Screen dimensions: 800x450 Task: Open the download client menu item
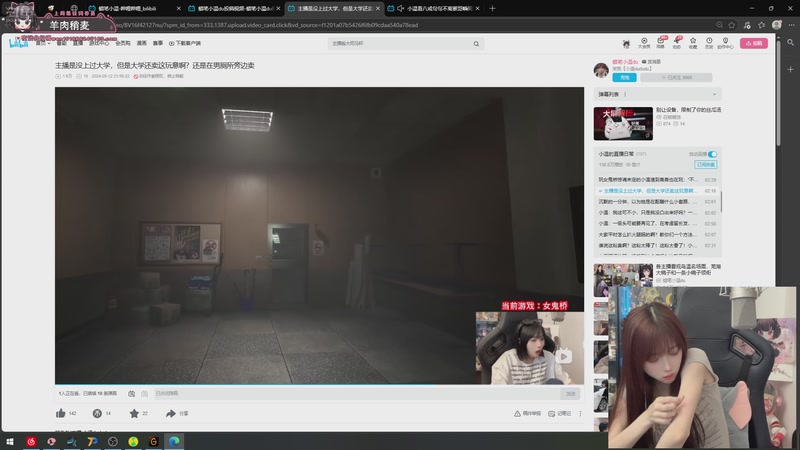coord(185,43)
